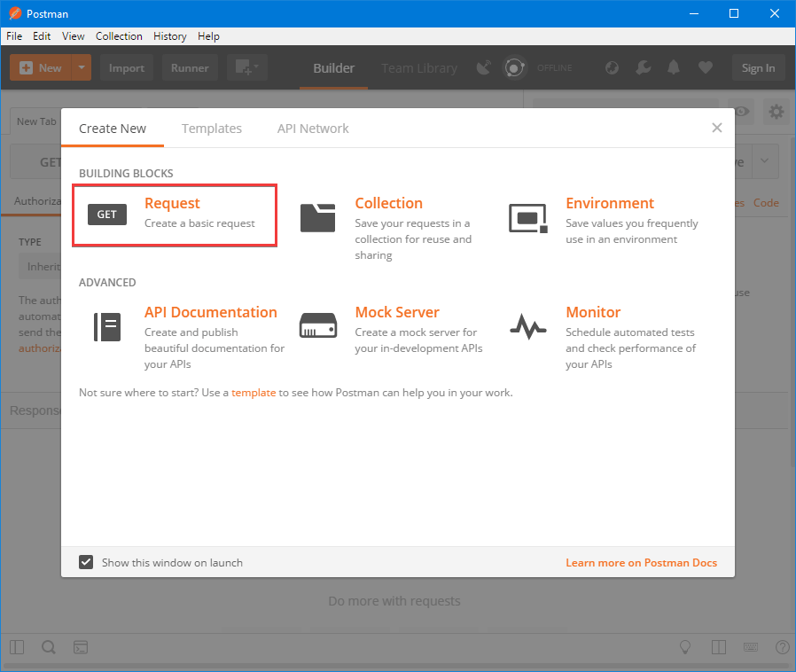Screen dimensions: 796x672
Task: Click the Monitor pulse icon
Action: (528, 326)
